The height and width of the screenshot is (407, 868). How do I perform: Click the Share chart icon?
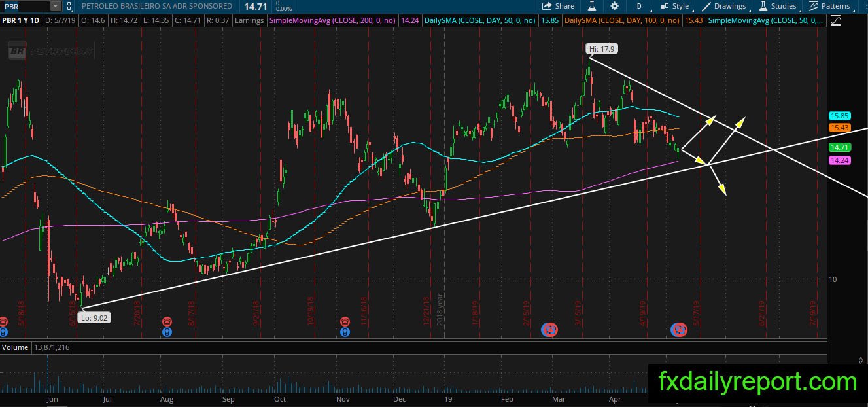coord(546,6)
